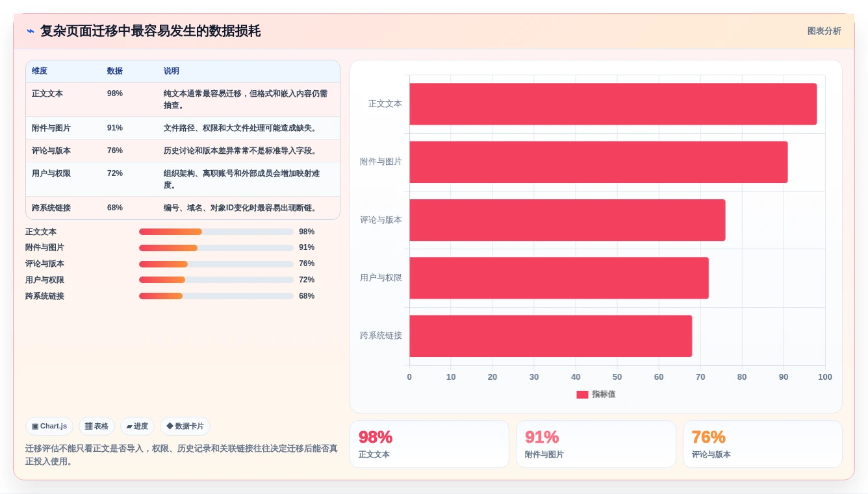Click the 评论与版本 progress bar
Screen dimensions: 868x494
[216, 264]
